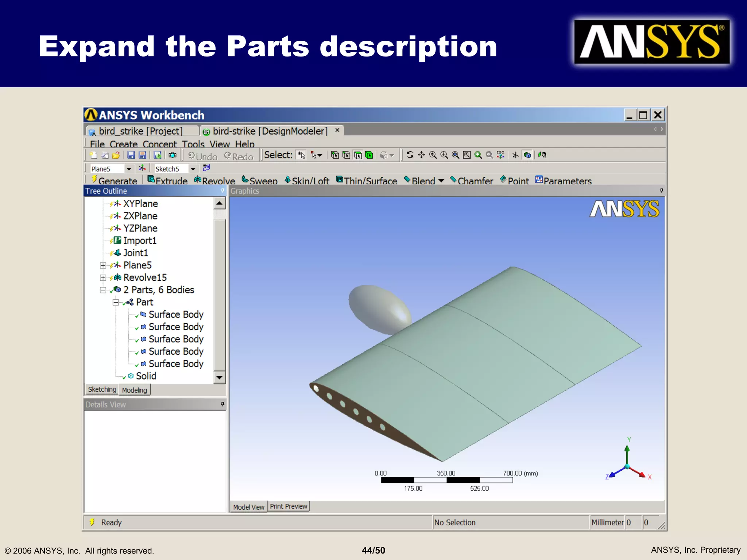Open the Concept menu

pos(160,144)
